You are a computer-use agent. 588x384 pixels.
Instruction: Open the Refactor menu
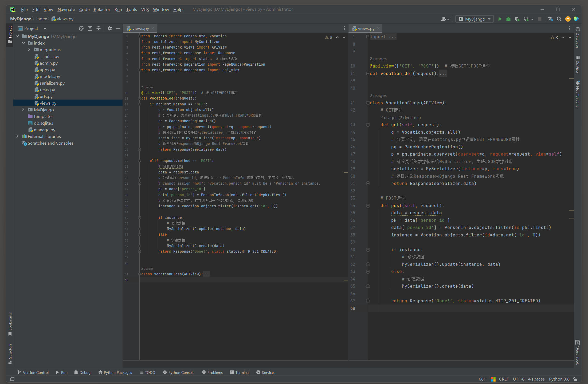pyautogui.click(x=102, y=9)
